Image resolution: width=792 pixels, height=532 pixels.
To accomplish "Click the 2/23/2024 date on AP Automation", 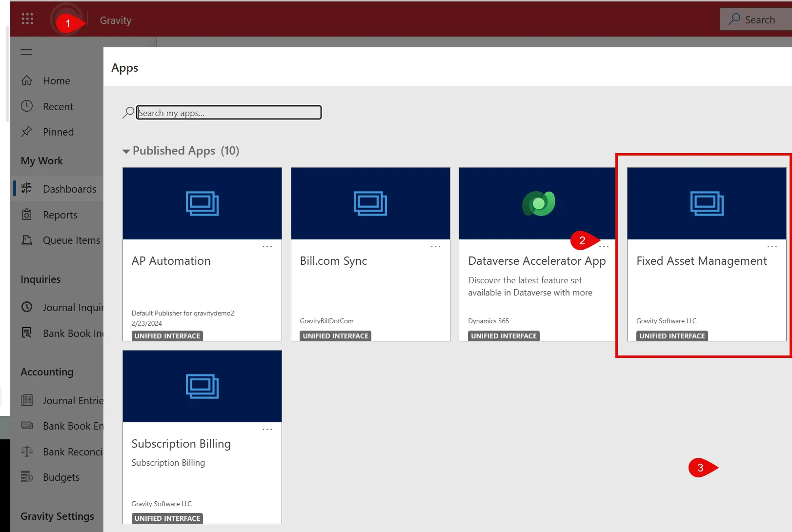I will [147, 323].
